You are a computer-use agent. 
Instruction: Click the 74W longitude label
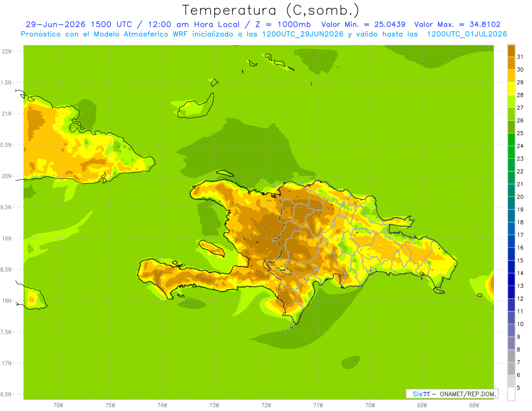click(162, 406)
